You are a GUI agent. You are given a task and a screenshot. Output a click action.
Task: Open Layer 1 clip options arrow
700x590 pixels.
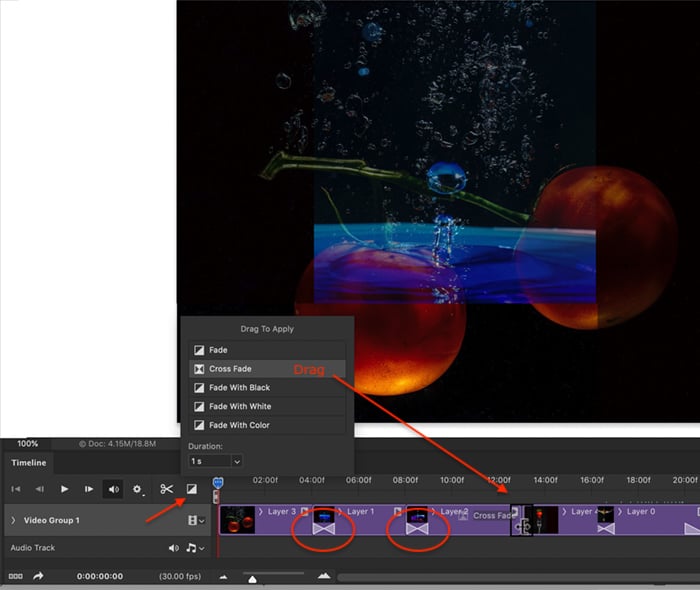point(397,511)
